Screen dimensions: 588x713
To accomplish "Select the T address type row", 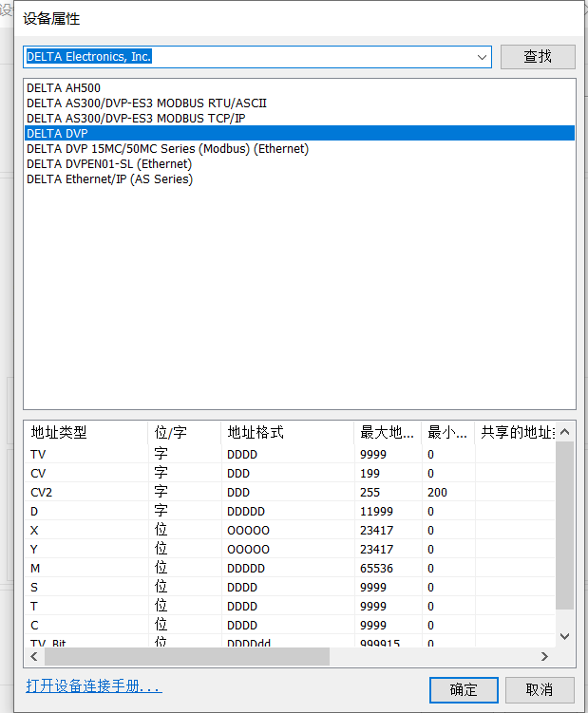I will pos(290,606).
